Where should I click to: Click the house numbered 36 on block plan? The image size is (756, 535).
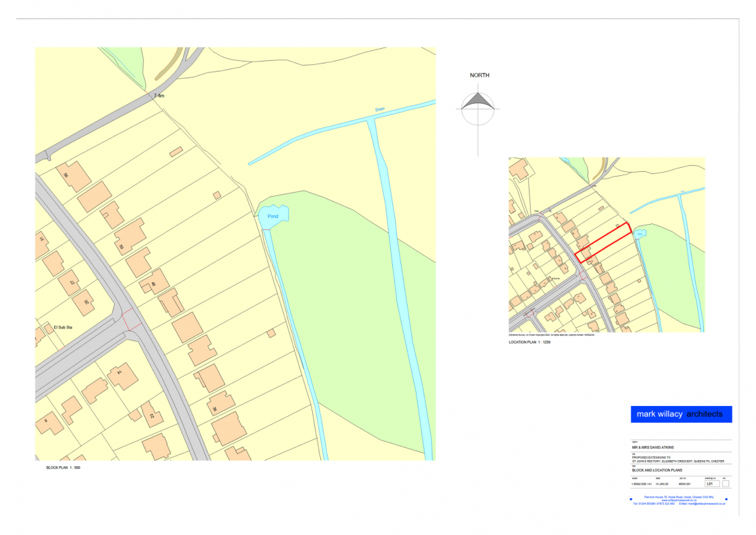[x=219, y=405]
